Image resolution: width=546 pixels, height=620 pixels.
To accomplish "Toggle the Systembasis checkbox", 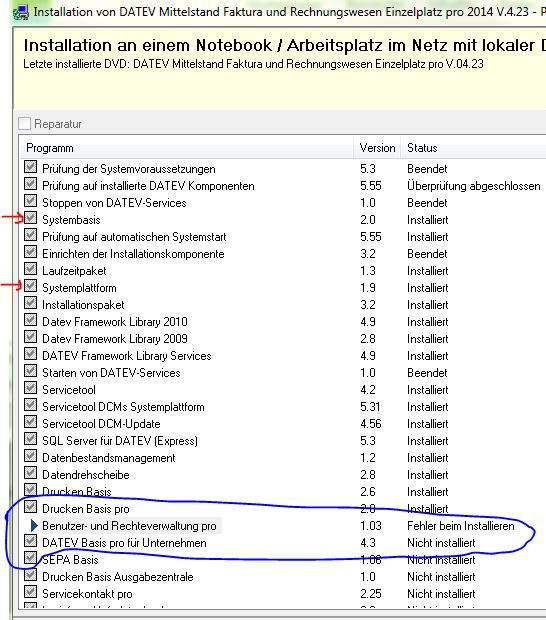I will pyautogui.click(x=30, y=218).
